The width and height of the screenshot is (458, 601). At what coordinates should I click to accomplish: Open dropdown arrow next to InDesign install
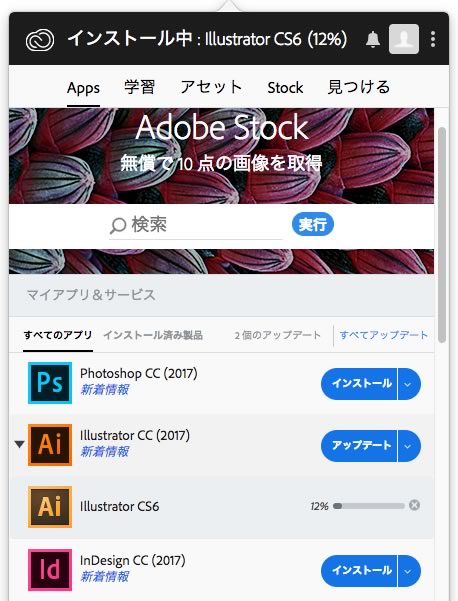point(409,571)
